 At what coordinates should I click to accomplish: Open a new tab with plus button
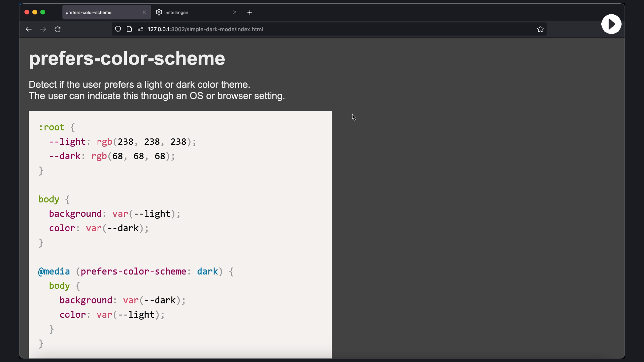tap(250, 13)
